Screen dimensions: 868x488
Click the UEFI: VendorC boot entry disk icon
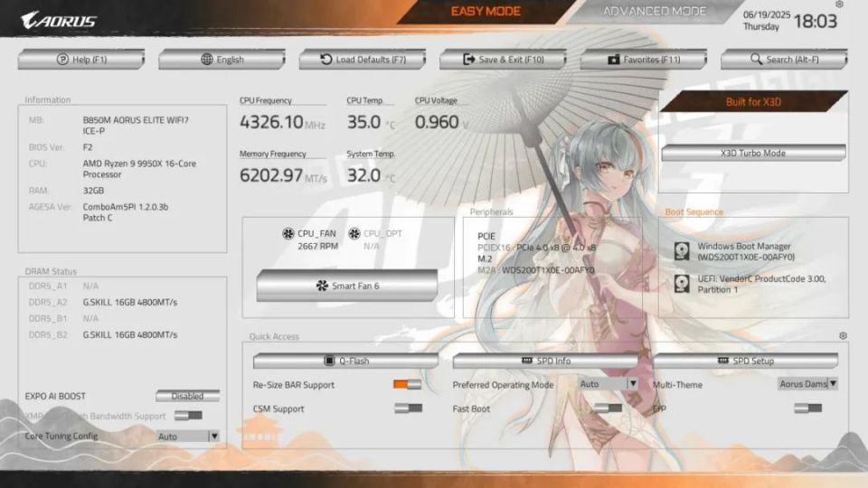click(x=682, y=284)
